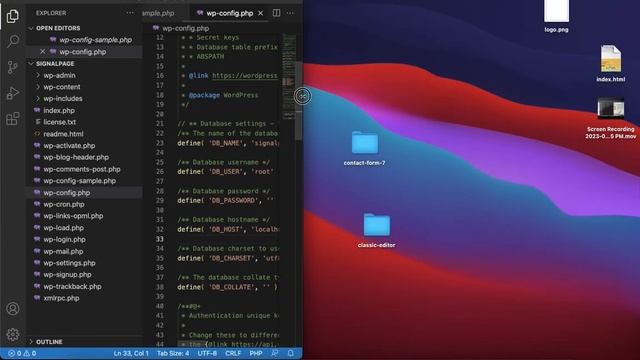Expand the wp-includes folder
The width and height of the screenshot is (640, 360).
click(63, 99)
